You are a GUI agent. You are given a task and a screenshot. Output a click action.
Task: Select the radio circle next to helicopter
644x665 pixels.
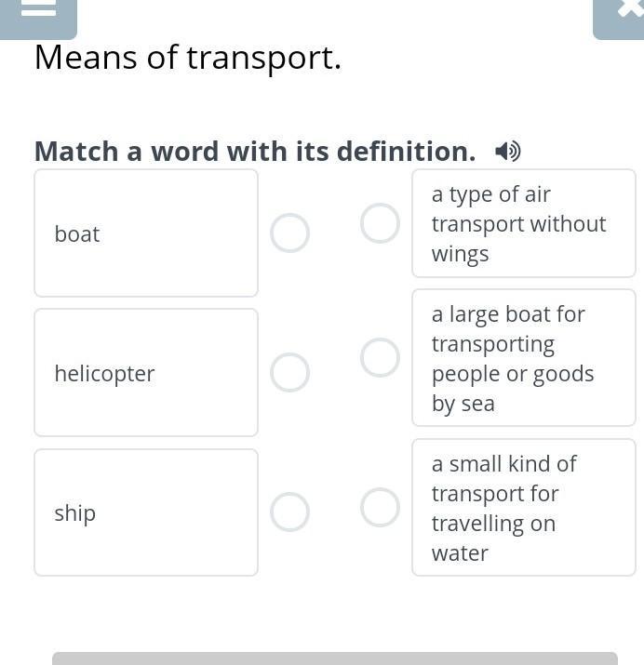(x=289, y=372)
